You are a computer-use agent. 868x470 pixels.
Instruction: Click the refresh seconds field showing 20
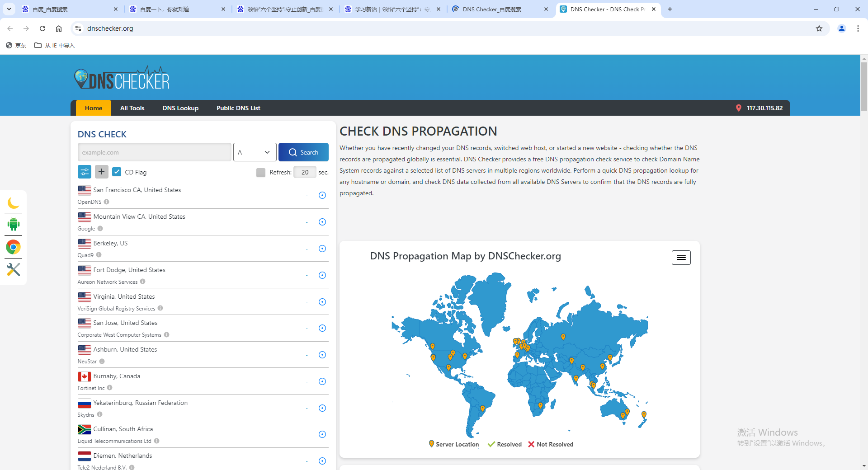coord(305,172)
